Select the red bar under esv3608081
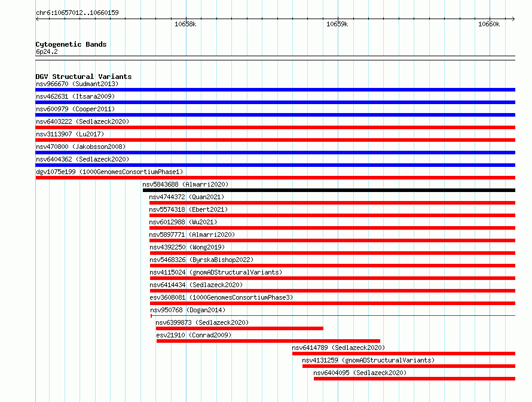Viewport: 532px width, 402px height. [332, 303]
